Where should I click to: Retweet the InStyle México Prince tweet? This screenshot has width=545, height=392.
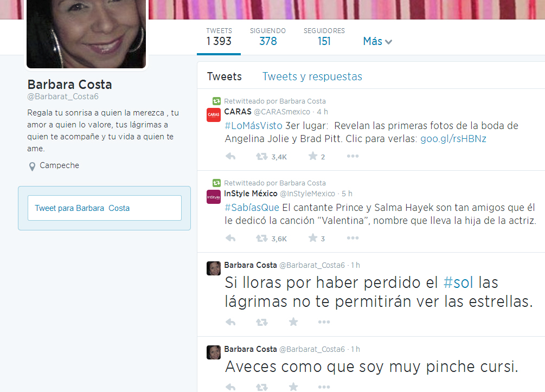[x=262, y=239]
